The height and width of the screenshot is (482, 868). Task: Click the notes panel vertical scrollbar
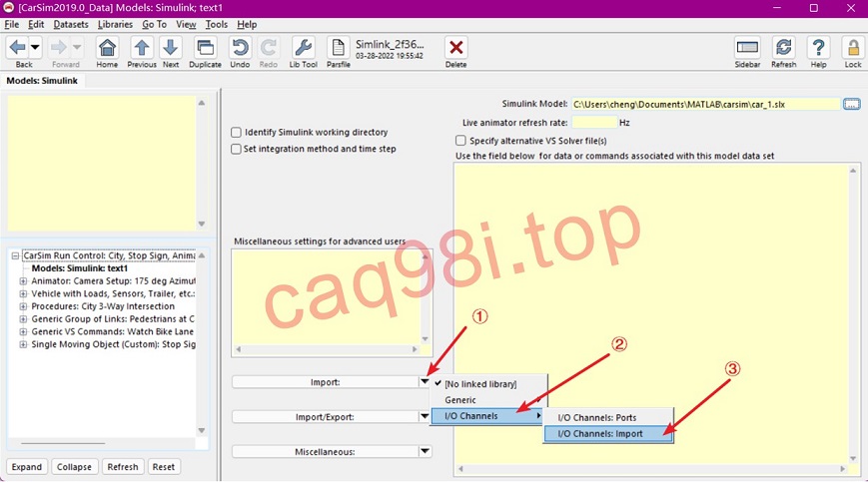[x=202, y=163]
